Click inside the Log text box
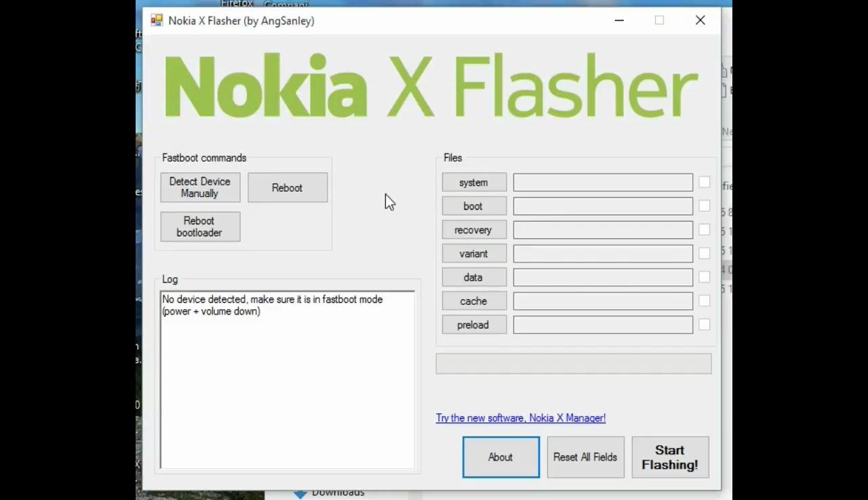 click(x=288, y=380)
